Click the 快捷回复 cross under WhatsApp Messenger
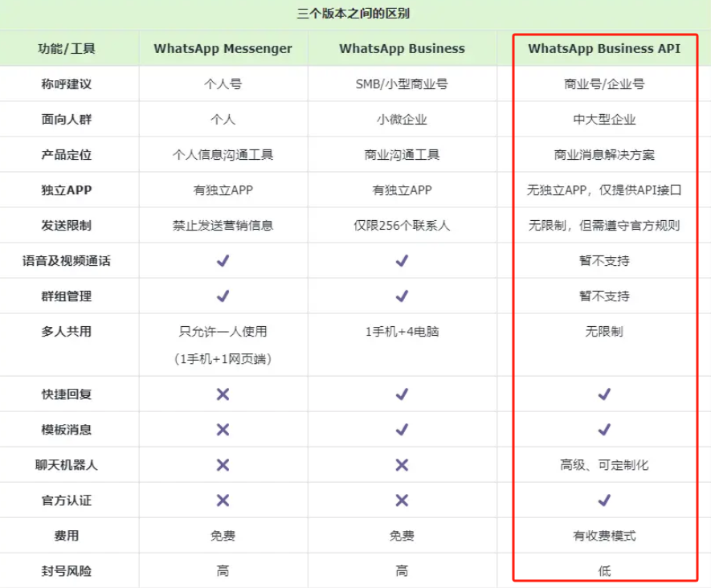This screenshot has height=588, width=711. (223, 394)
